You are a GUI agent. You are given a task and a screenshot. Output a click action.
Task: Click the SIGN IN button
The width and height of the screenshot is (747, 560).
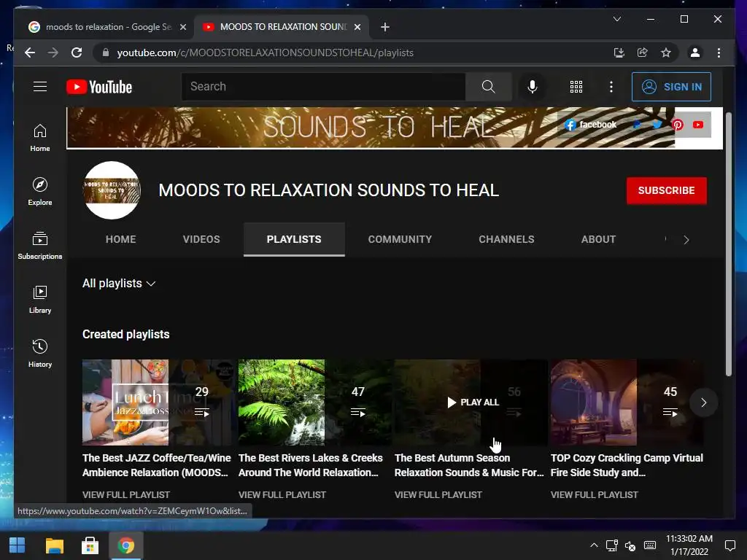[671, 87]
